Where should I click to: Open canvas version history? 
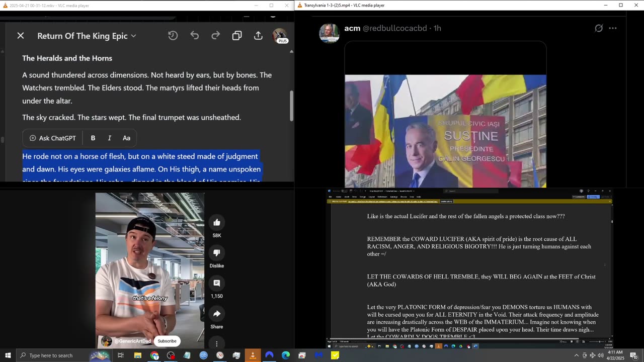point(173,36)
